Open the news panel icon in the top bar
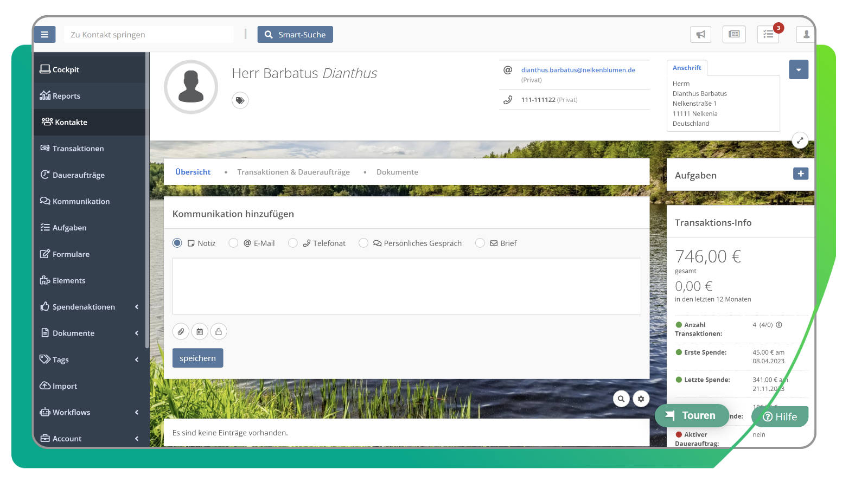868x488 pixels. (734, 34)
